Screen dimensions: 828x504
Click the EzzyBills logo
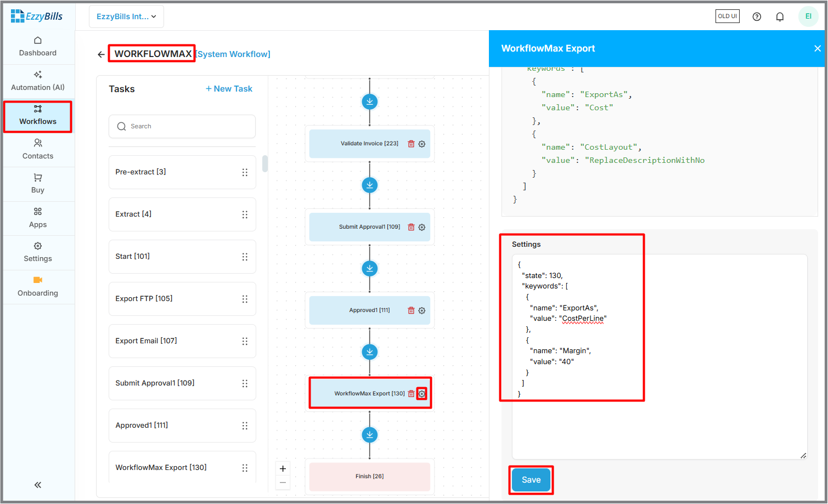(x=37, y=16)
